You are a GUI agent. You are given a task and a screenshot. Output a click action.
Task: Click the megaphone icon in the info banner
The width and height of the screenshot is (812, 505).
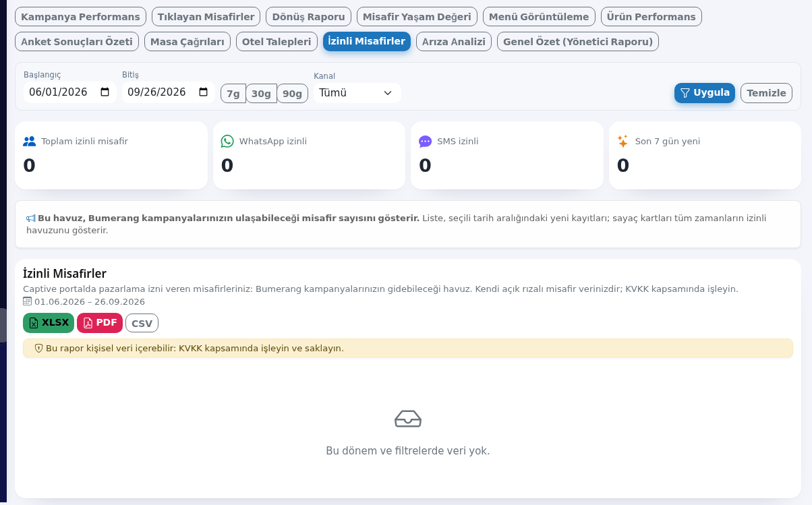click(31, 218)
